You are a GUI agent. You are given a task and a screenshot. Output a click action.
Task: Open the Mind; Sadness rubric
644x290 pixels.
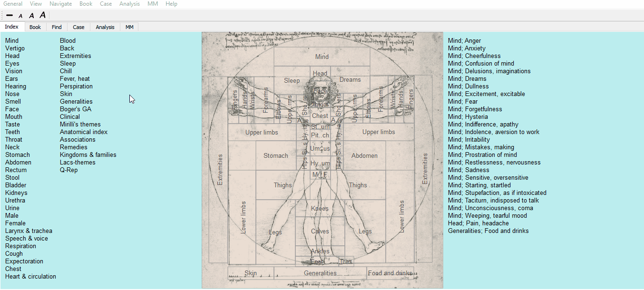[x=468, y=170]
